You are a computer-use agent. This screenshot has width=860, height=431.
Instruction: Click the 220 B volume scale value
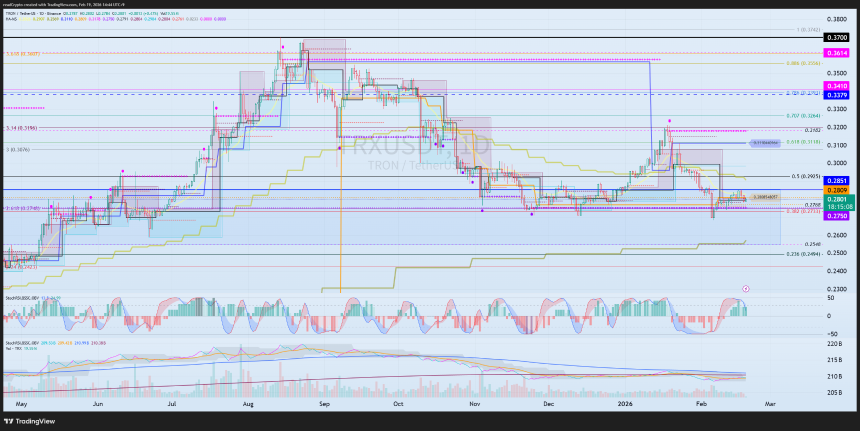[x=835, y=344]
